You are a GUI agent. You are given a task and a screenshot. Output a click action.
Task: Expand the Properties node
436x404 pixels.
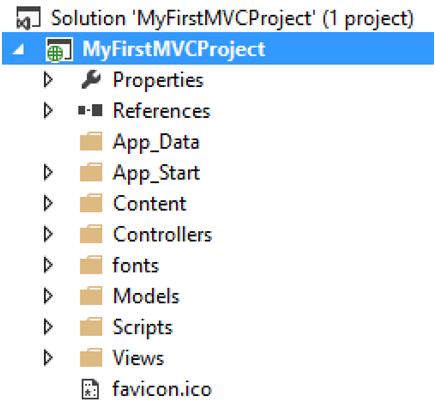[48, 80]
